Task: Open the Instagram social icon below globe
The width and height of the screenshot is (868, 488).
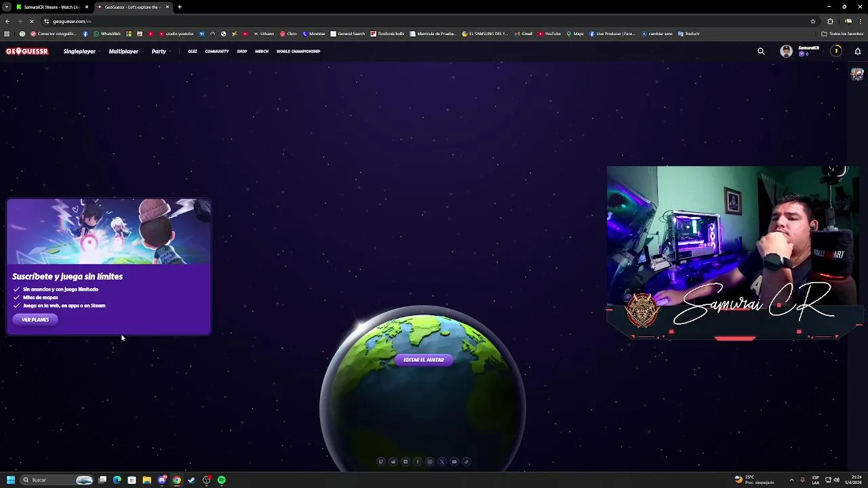Action: click(x=429, y=462)
